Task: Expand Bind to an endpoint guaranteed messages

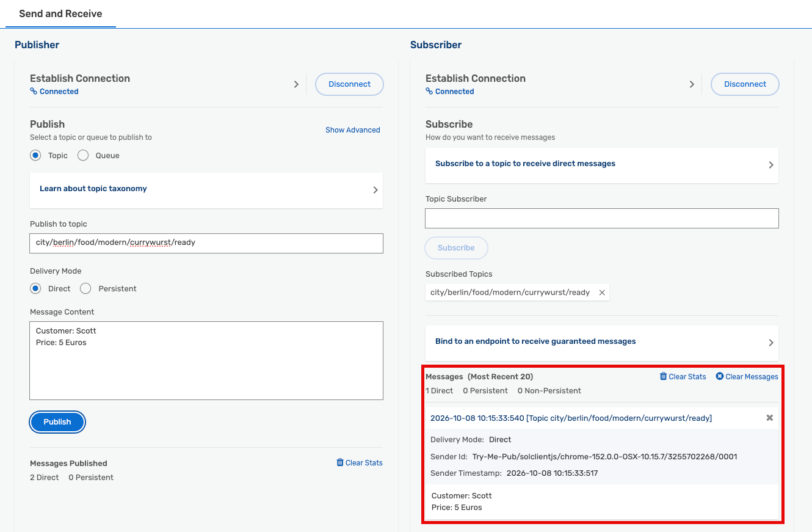Action: click(x=602, y=343)
